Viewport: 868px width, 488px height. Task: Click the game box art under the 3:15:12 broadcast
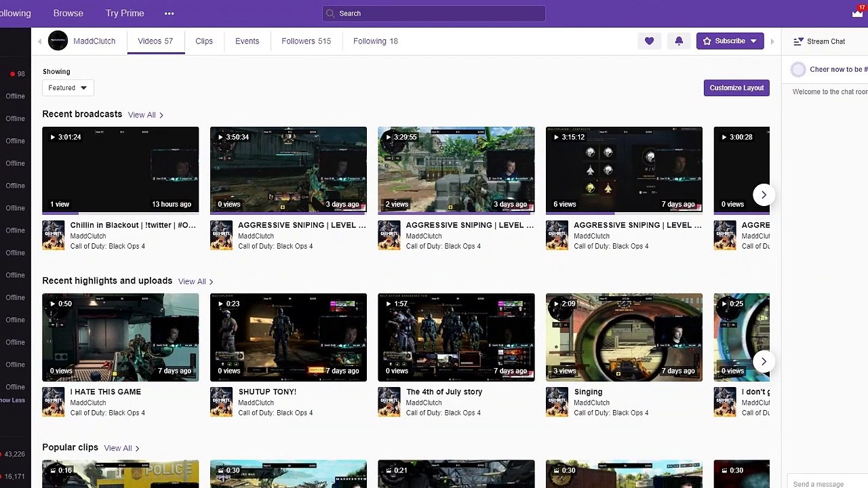557,235
